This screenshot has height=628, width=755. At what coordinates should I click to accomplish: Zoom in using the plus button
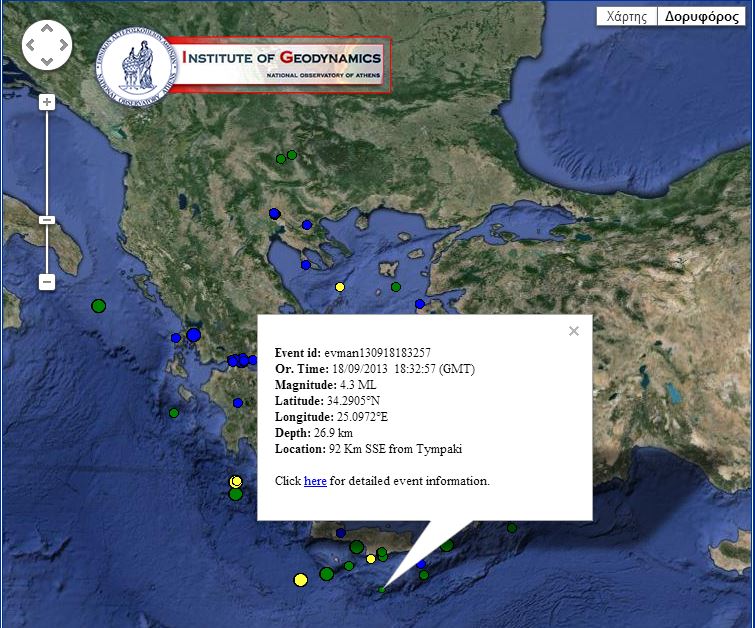point(47,102)
